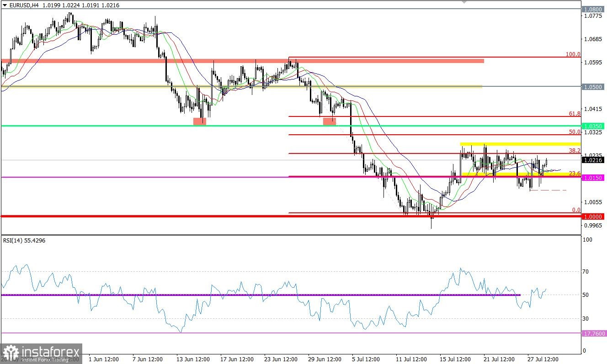Click the Fibonacci 23.6 level label

click(575, 173)
